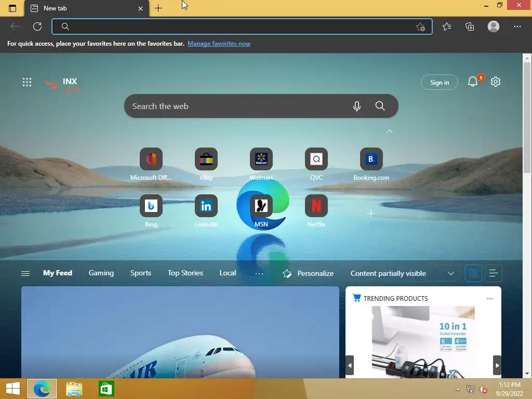The image size is (532, 399).
Task: Switch to the Local tab
Action: [x=228, y=273]
